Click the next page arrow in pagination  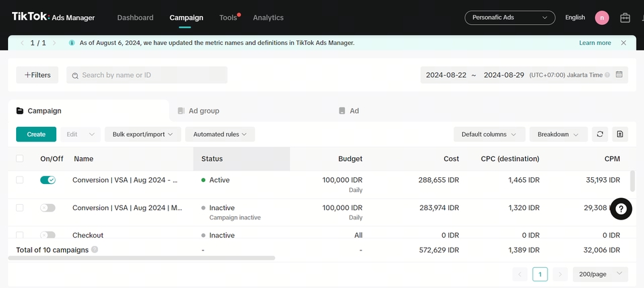tap(560, 274)
